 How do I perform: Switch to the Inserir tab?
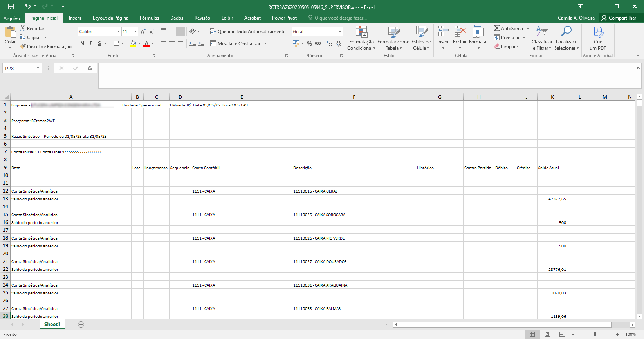point(75,18)
